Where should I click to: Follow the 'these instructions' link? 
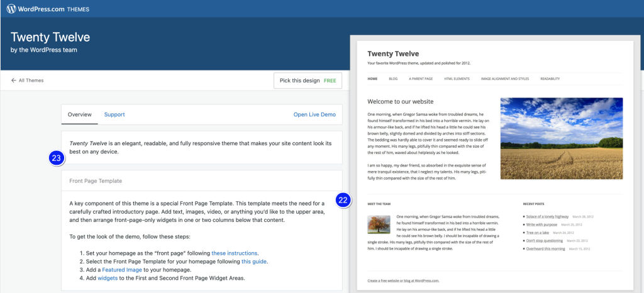pos(233,253)
